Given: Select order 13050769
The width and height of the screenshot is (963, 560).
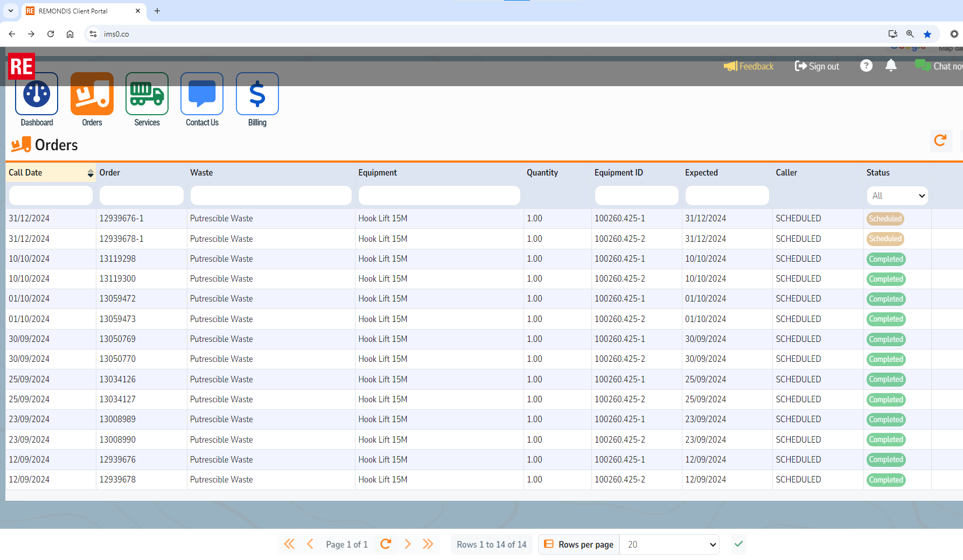Looking at the screenshot, I should tap(117, 339).
